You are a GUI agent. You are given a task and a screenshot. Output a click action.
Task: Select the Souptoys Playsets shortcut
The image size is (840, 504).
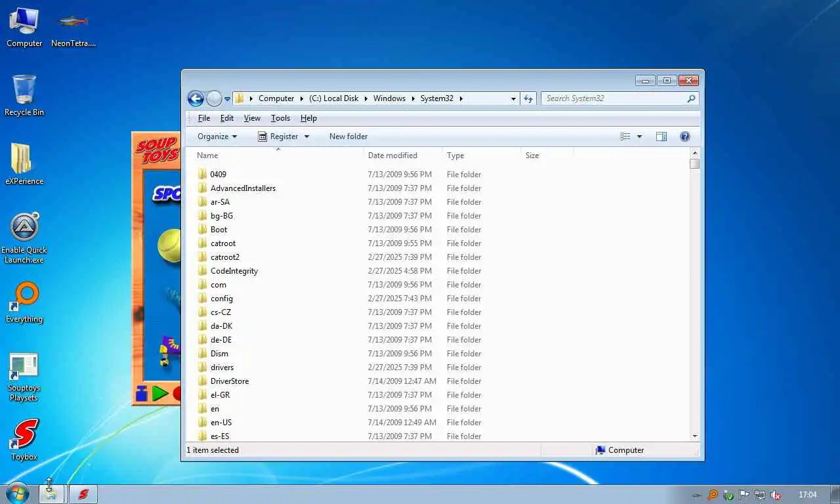(x=24, y=377)
